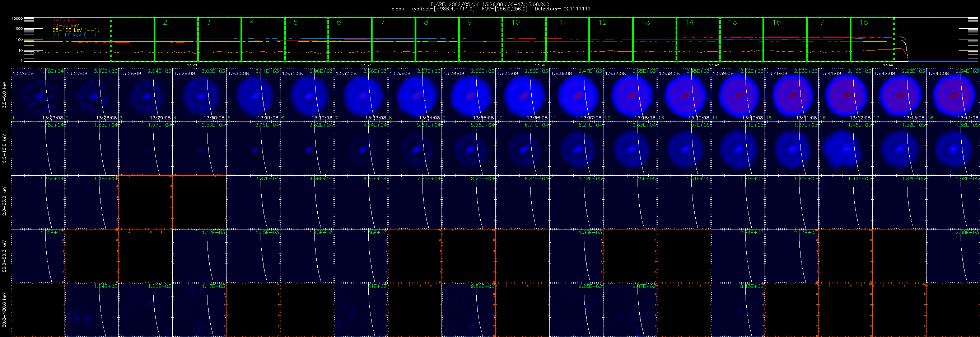The height and width of the screenshot is (337, 980).
Task: Open the 6.0-12.0 keV image with peak 9.83E+04
Action: (x=630, y=148)
